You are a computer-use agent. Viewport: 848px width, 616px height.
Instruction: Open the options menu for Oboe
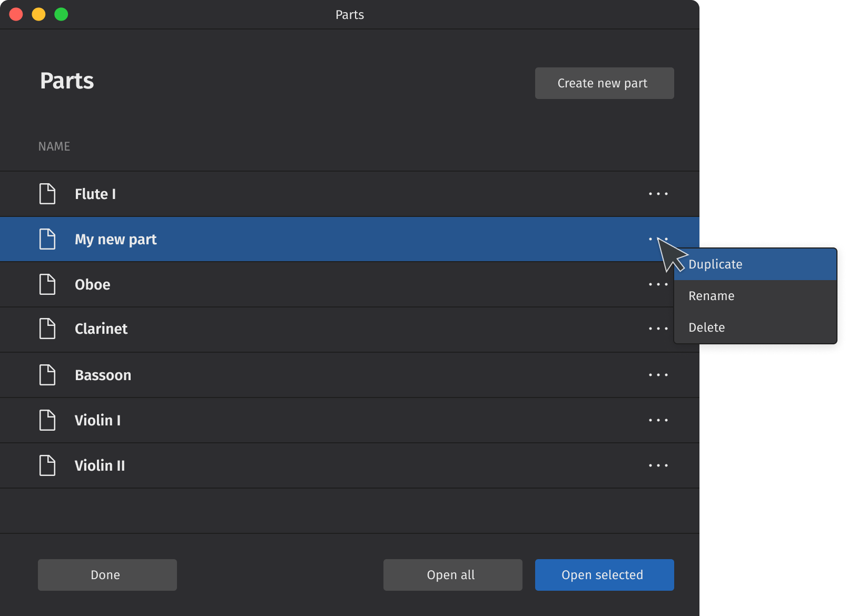658,284
